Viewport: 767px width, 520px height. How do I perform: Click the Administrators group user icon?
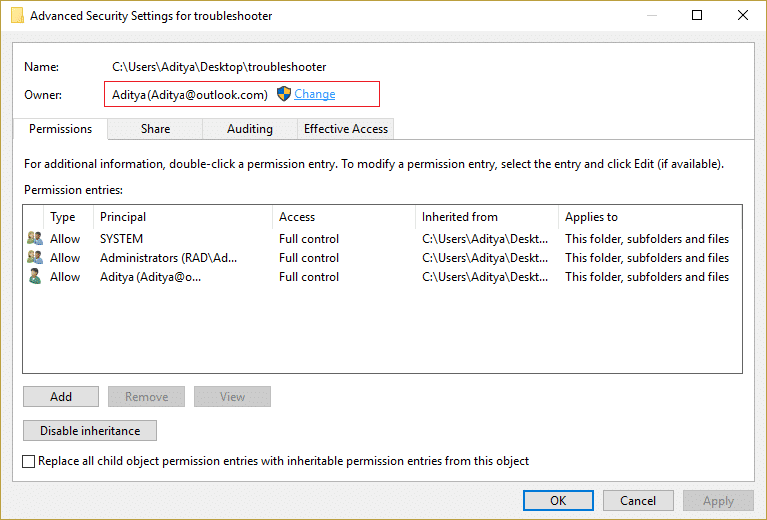click(35, 257)
